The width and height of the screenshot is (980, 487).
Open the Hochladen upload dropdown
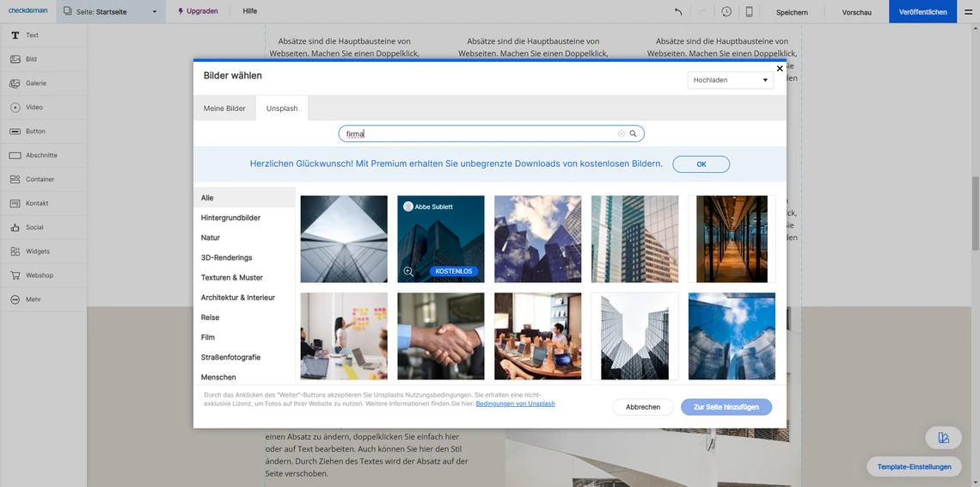730,80
